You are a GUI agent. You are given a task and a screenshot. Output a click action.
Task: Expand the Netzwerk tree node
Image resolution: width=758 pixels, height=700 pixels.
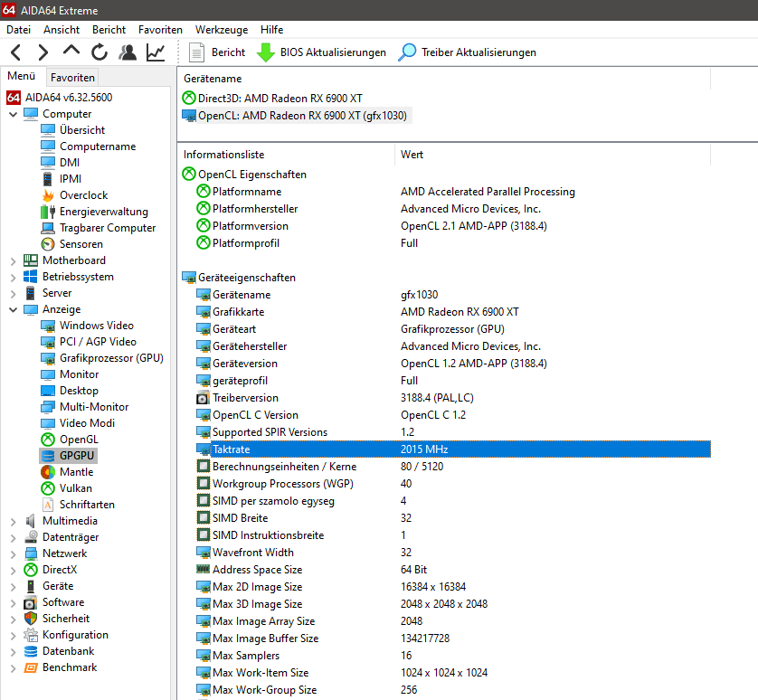point(13,554)
